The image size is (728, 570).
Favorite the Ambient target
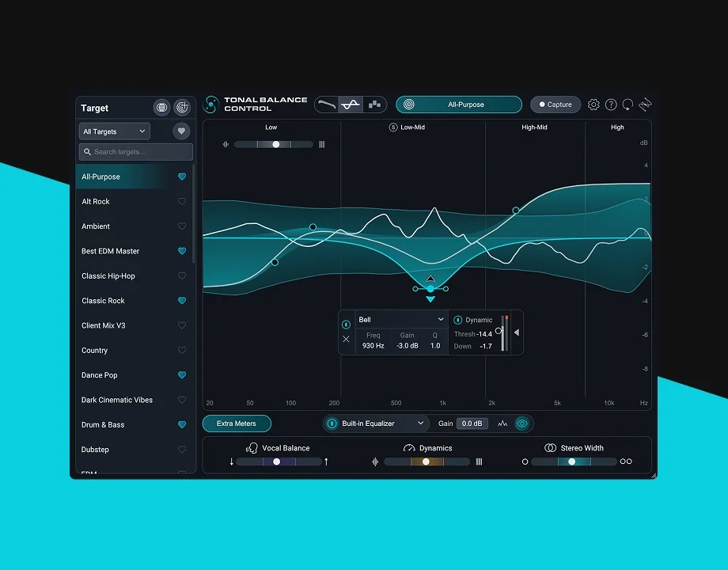182,226
